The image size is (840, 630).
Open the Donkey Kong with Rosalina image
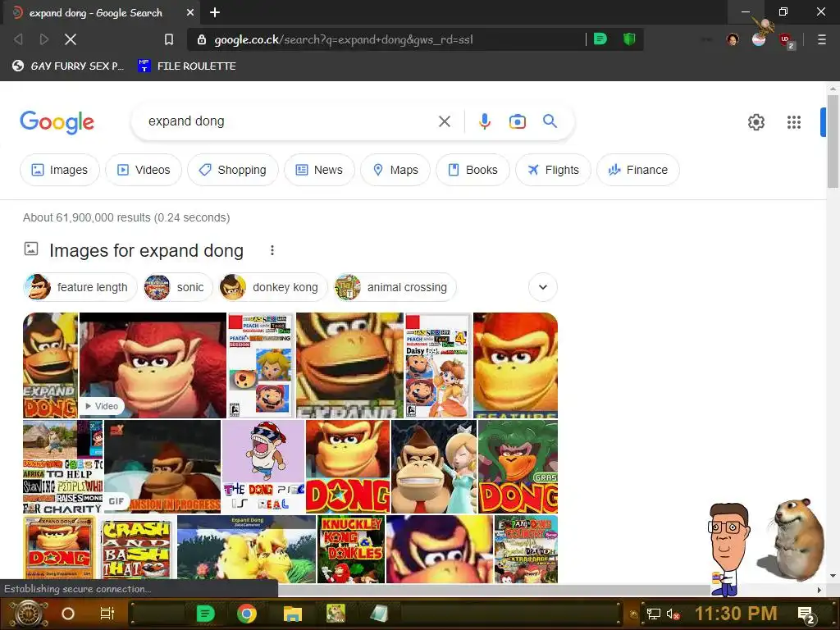coord(434,467)
